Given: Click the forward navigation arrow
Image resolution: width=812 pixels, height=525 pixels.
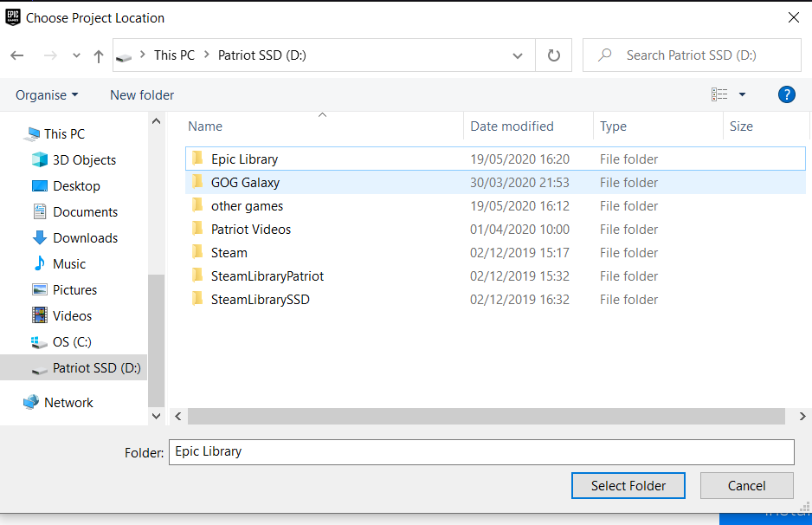Looking at the screenshot, I should 50,55.
